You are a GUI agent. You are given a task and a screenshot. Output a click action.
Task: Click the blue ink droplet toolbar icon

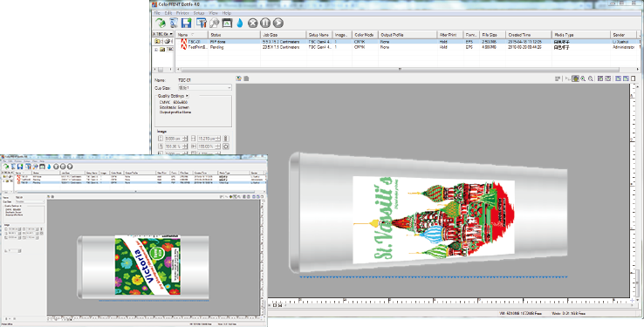(240, 23)
